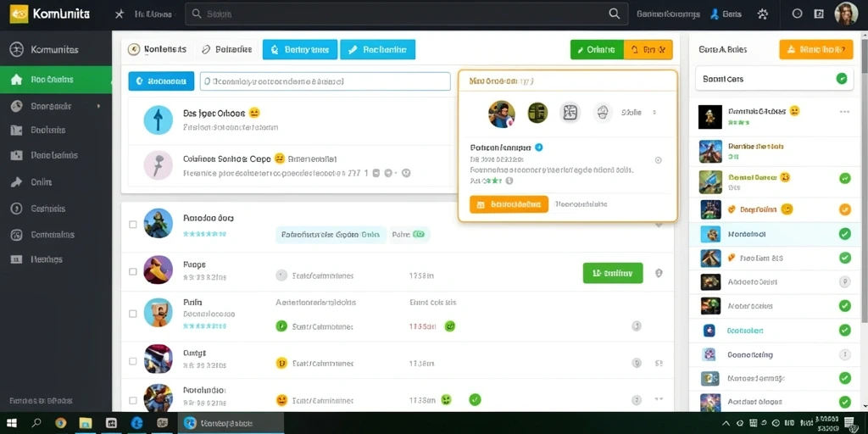
Task: Open settings via the top bar gear icon
Action: pyautogui.click(x=763, y=14)
